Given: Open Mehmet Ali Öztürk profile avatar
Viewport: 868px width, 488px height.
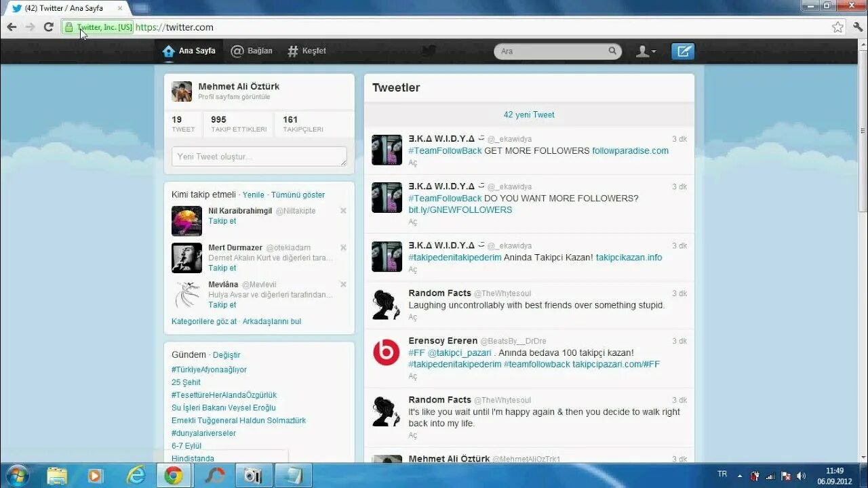Looking at the screenshot, I should point(182,91).
